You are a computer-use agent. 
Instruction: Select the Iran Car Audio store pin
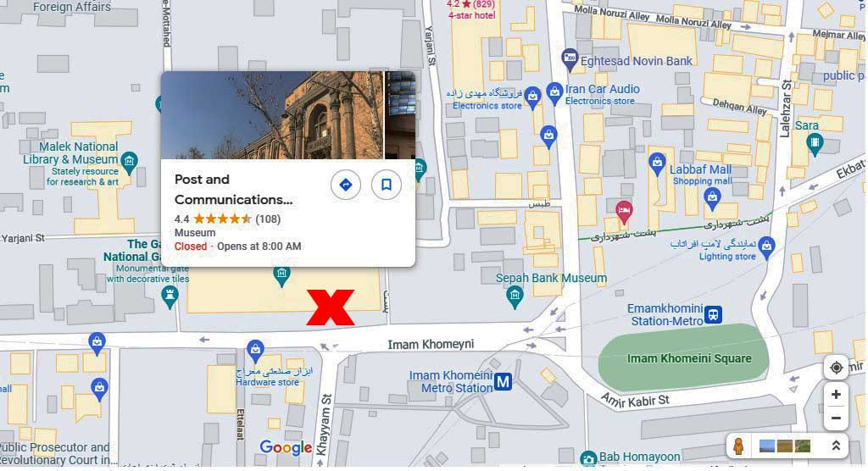pos(554,93)
